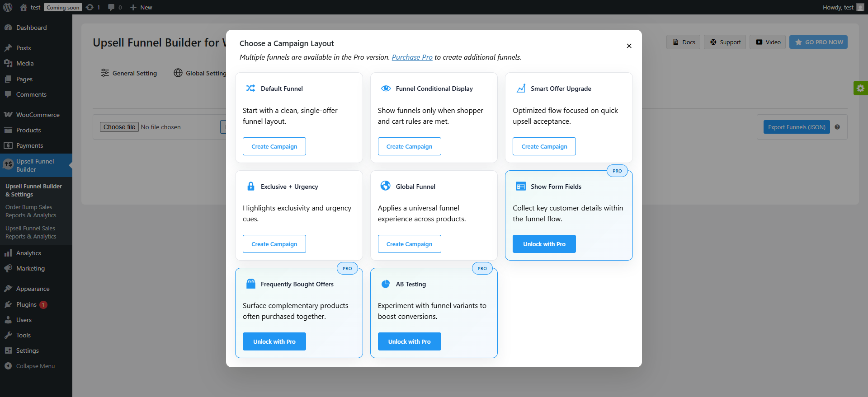Open the General Setting tab
Viewport: 868px width, 397px height.
tap(129, 73)
